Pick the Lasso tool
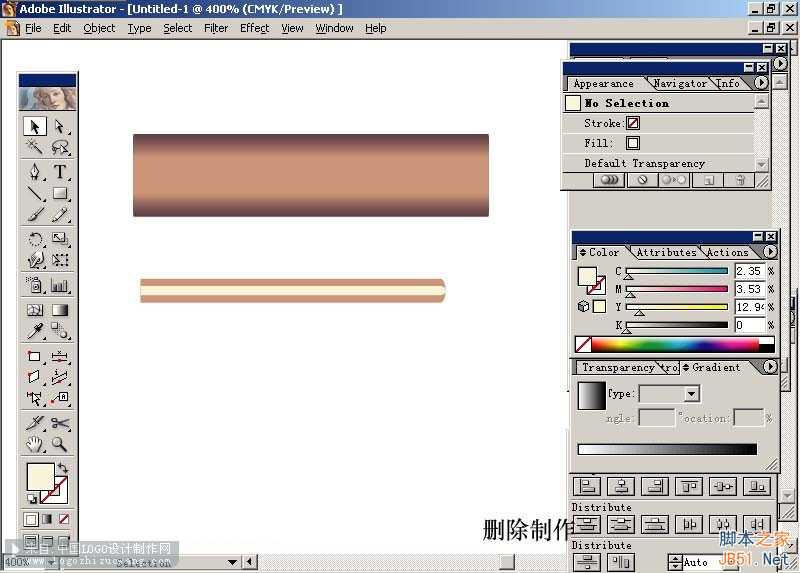 tap(60, 147)
